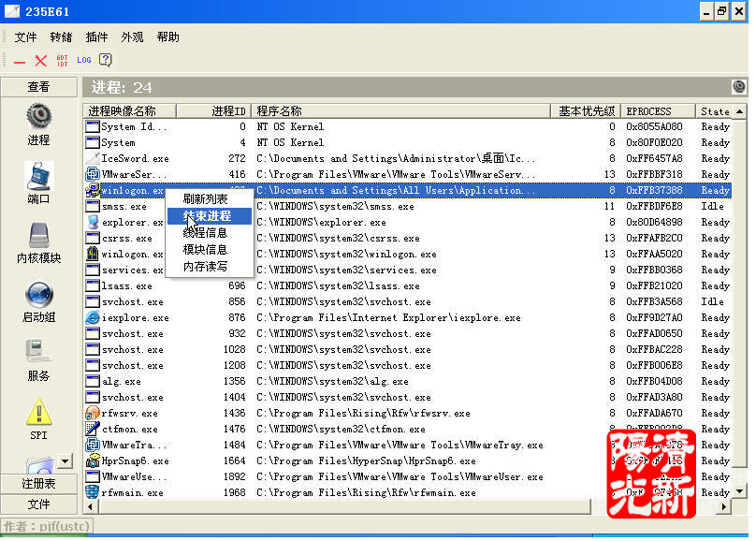Click the explorer.exe process icon

92,222
